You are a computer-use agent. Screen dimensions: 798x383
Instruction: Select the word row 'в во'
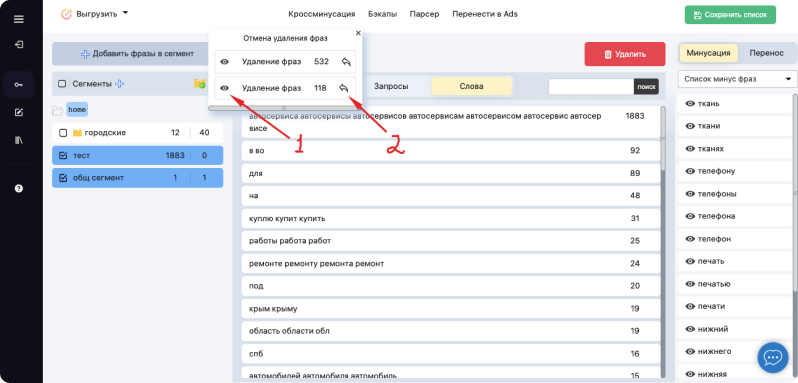pyautogui.click(x=450, y=151)
